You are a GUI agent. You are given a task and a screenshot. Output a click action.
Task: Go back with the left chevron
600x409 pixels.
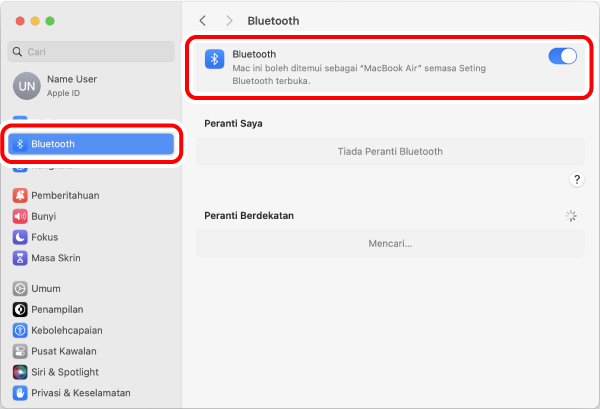(x=203, y=21)
